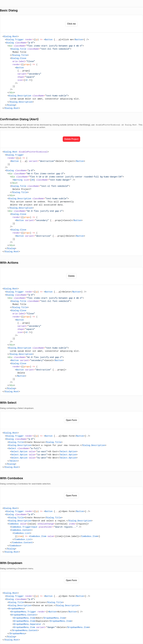The height and width of the screenshot is (644, 143).
Task: Select the "With Dropdown" heading
Action: (x=11, y=563)
